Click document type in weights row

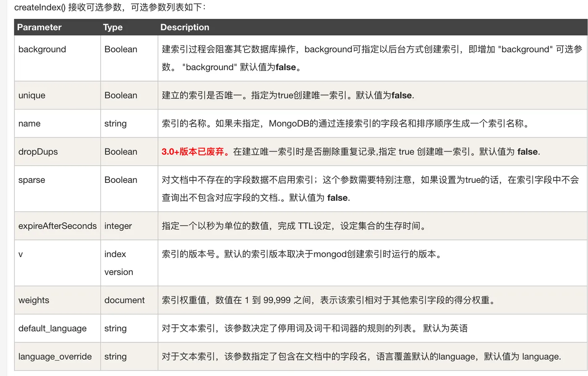coord(124,300)
